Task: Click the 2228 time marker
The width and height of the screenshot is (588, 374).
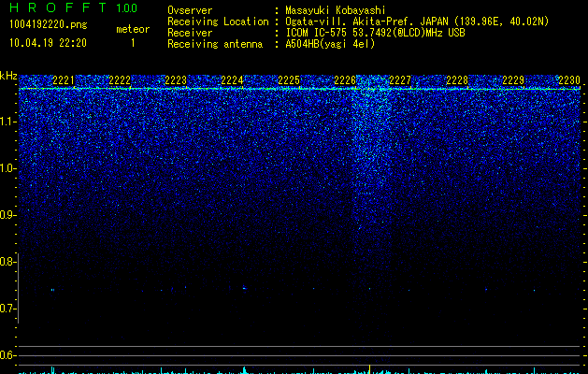Action: tap(457, 80)
